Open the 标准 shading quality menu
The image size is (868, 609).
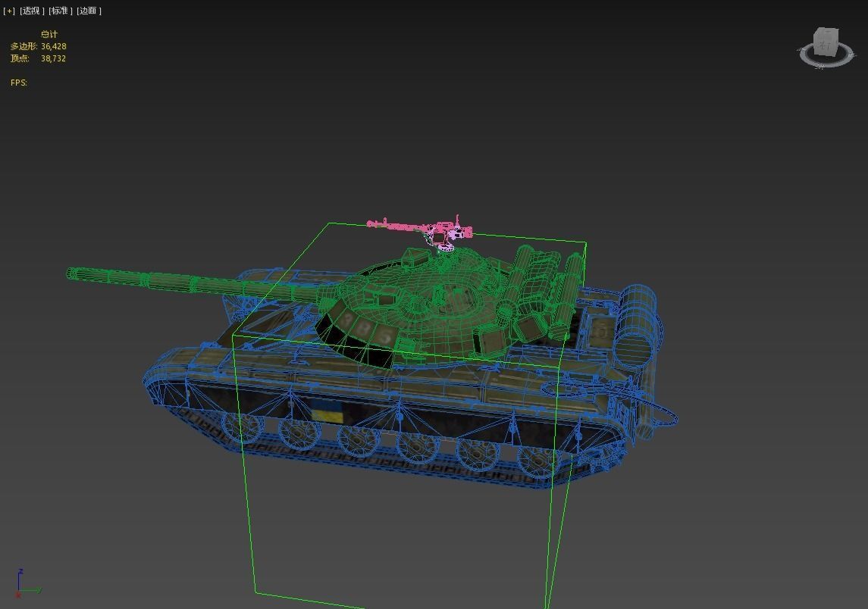(61, 11)
